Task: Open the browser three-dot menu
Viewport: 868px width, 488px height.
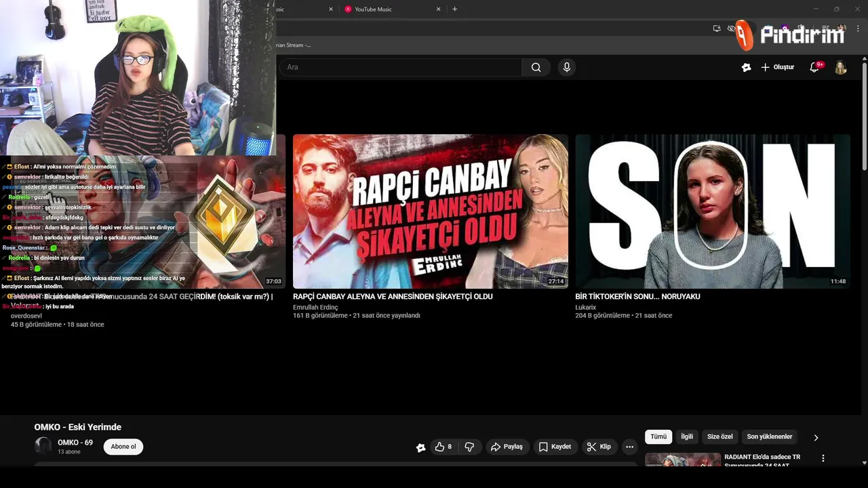Action: pos(859,28)
